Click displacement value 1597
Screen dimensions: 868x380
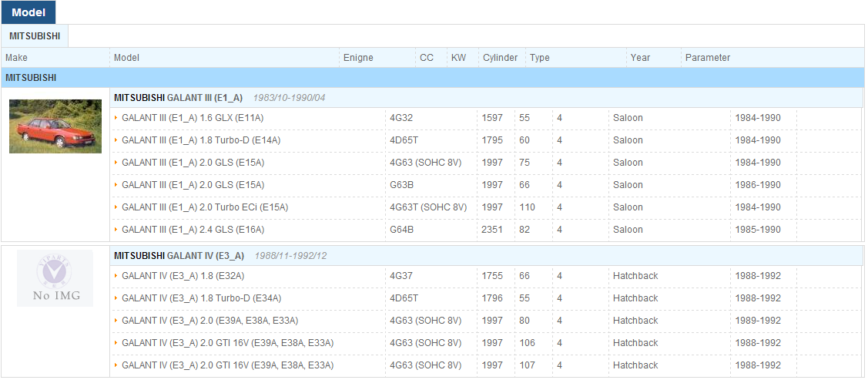[x=493, y=118]
